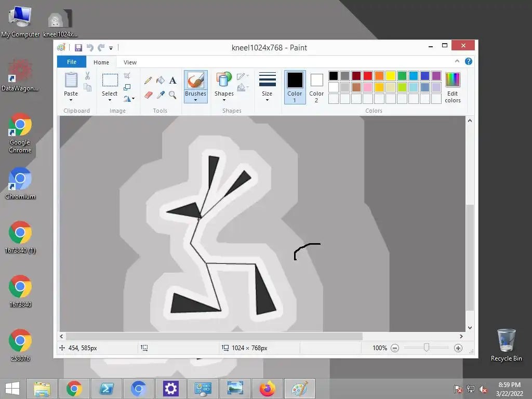Image resolution: width=532 pixels, height=399 pixels.
Task: Click the Select rectangle tool icon
Action: point(110,81)
